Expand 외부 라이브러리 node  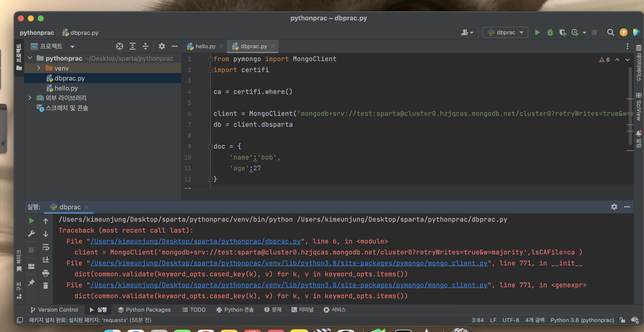click(x=30, y=98)
